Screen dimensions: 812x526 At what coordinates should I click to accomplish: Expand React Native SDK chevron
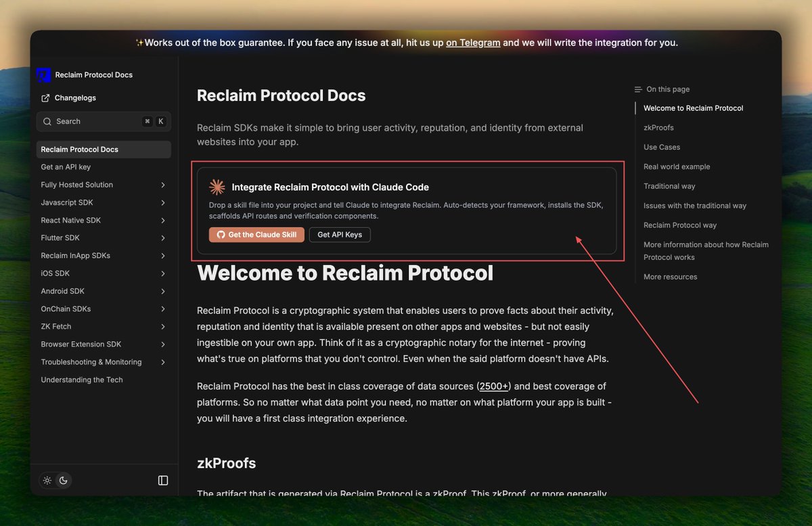point(163,220)
